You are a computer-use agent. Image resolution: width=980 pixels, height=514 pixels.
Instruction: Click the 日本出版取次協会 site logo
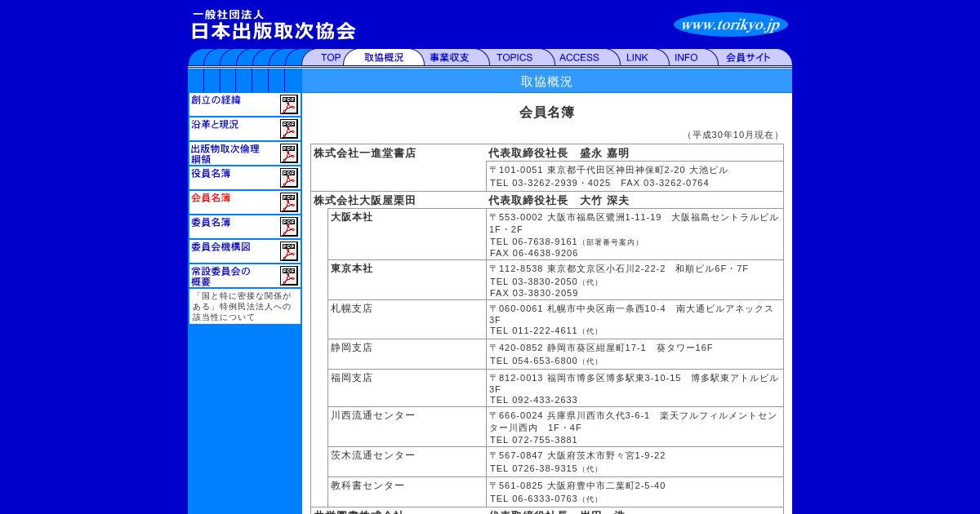274,24
